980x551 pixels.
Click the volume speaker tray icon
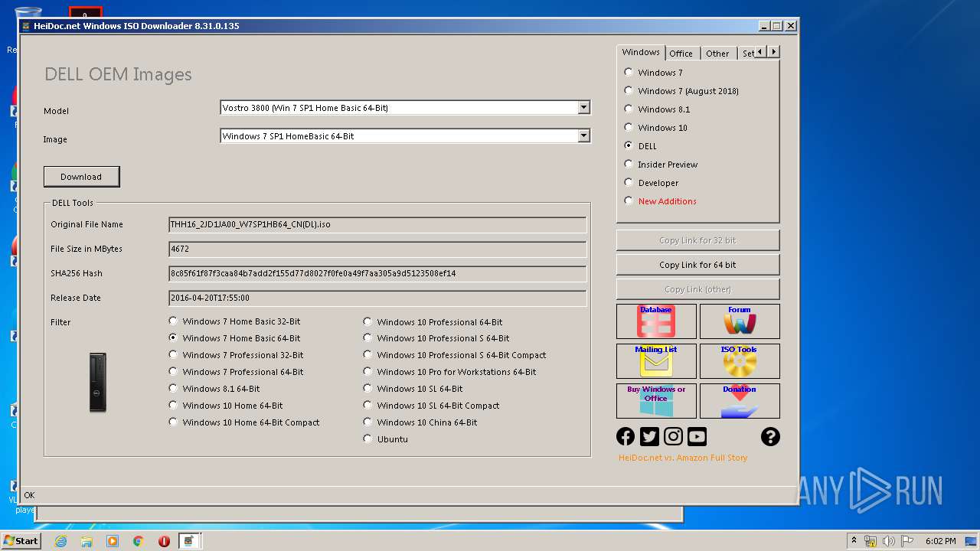click(x=889, y=541)
